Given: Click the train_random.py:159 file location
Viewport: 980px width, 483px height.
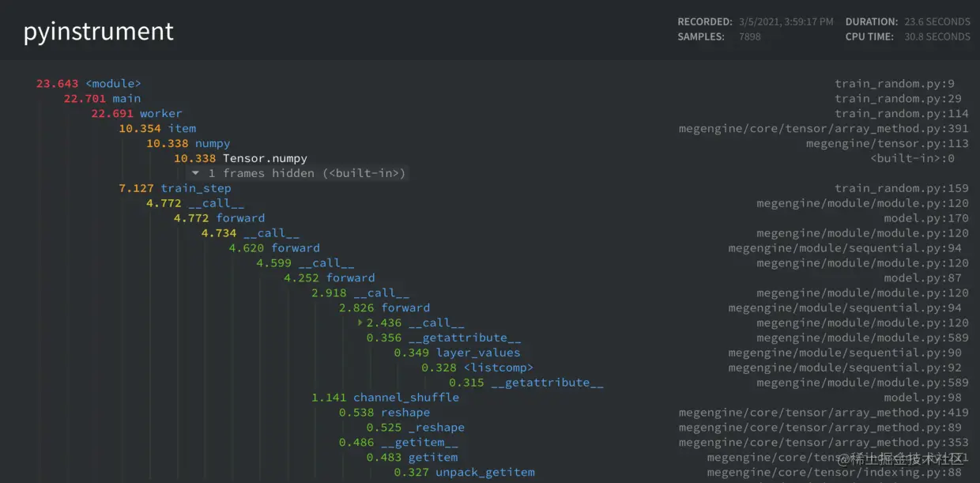Looking at the screenshot, I should [x=902, y=189].
